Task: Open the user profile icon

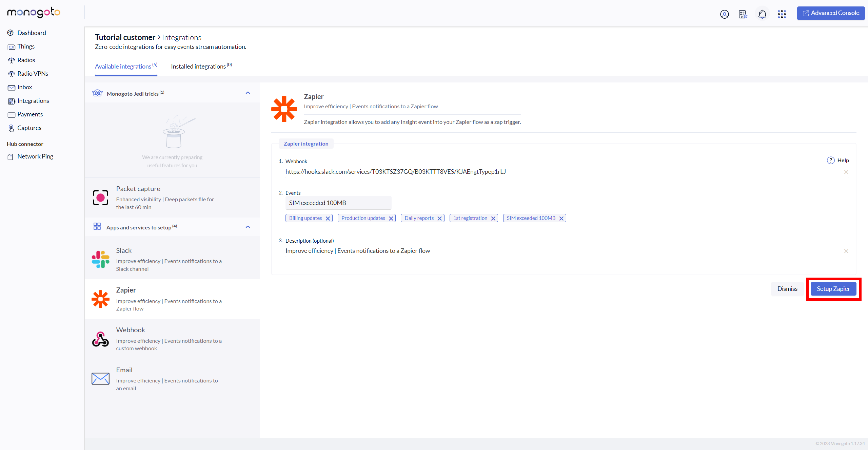Action: pyautogui.click(x=724, y=14)
